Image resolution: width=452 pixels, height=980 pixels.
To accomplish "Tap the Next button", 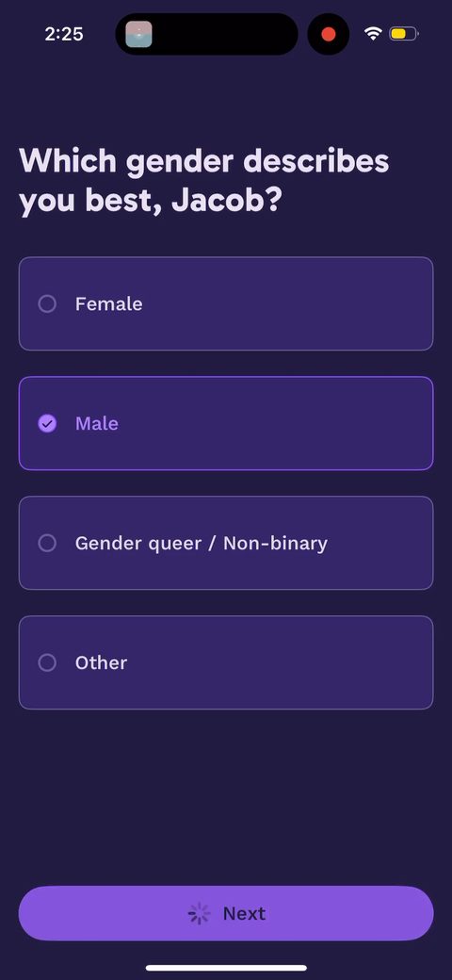I will [226, 913].
